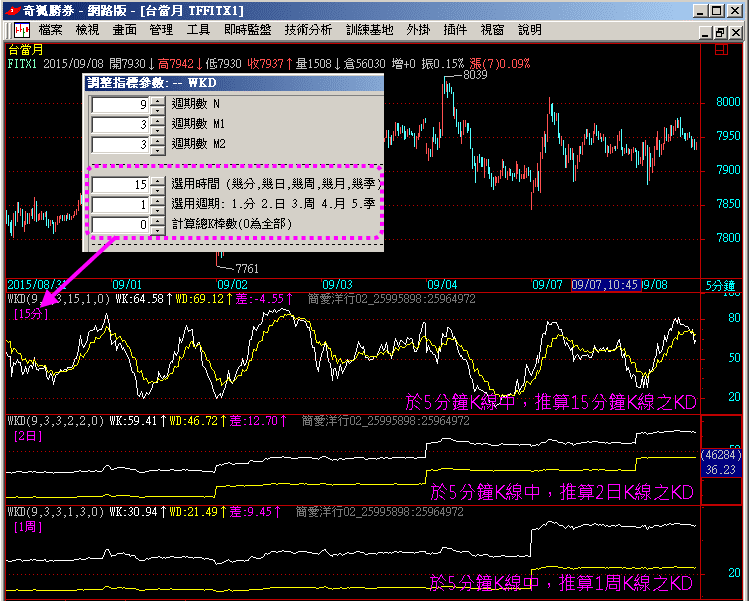Click the 週期數 M2 value field

pos(120,145)
